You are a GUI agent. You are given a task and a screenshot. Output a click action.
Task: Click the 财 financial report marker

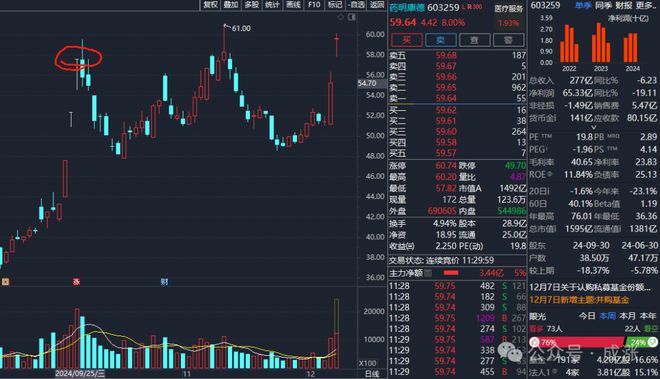point(164,282)
